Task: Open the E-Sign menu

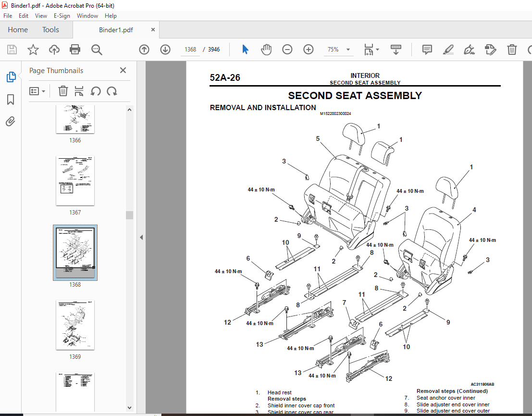Action: 62,16
